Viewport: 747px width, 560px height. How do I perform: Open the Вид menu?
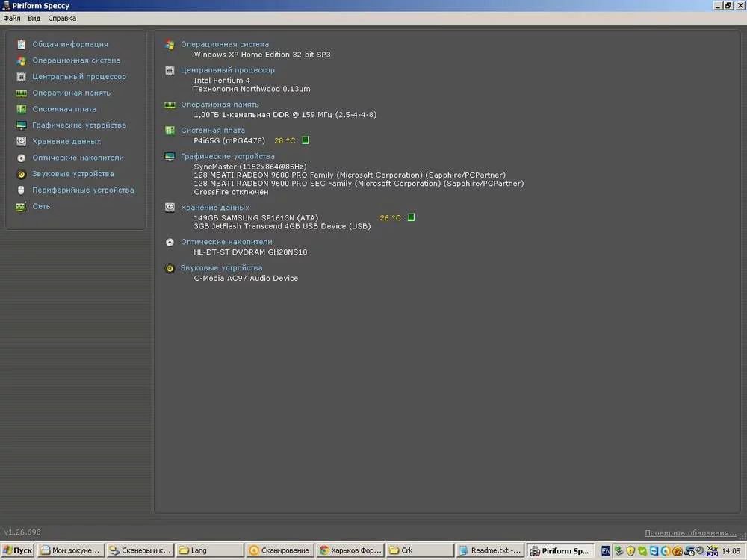click(x=34, y=18)
